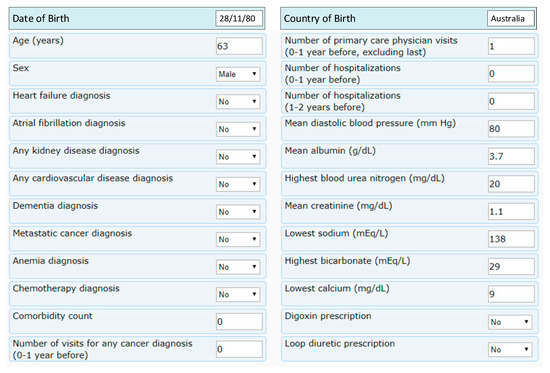This screenshot has height=373, width=550.
Task: Open the Metastatic cancer diagnosis dropdown
Action: [238, 239]
